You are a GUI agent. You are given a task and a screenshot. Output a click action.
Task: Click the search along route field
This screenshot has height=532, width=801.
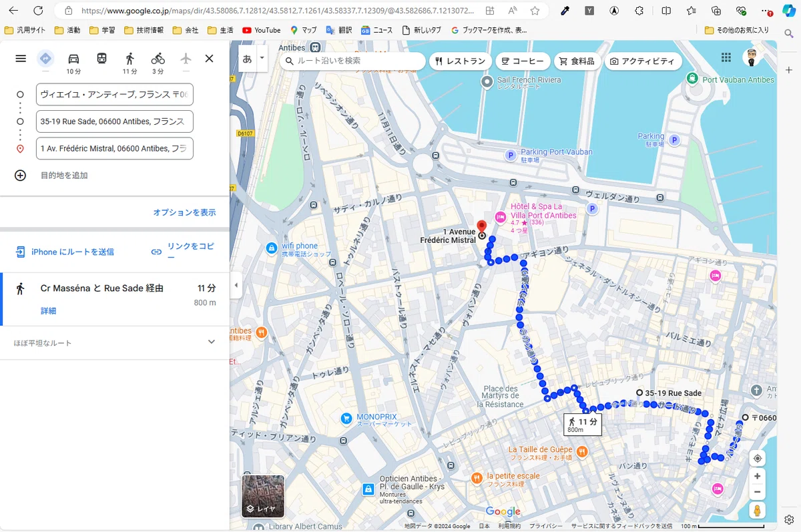coord(352,61)
